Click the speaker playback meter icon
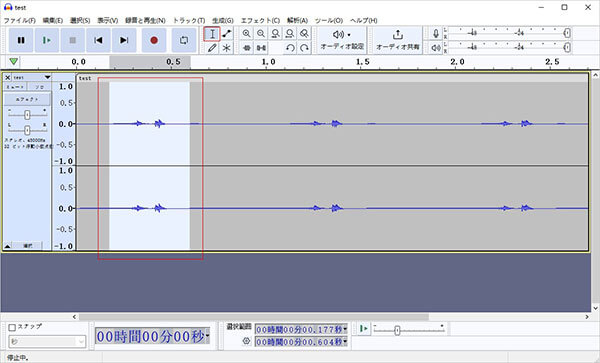This screenshot has height=363, width=600. [435, 48]
